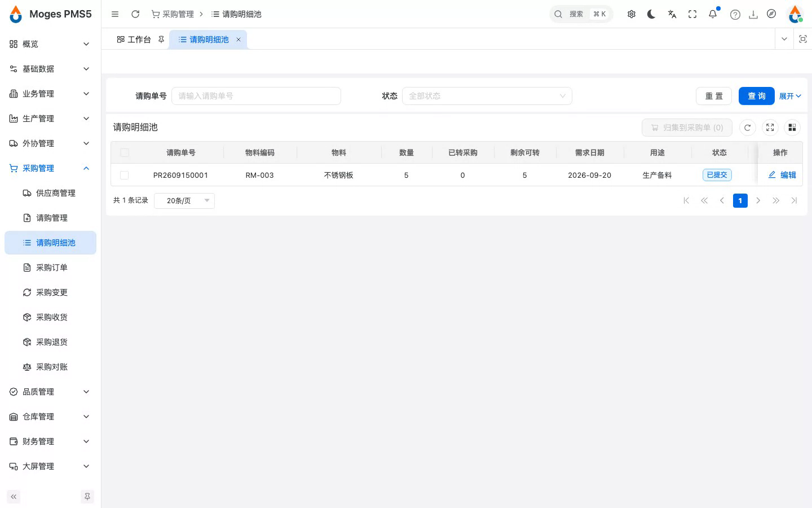Pin the 工作台 tab
Screen dimensions: 812x508
[161, 40]
